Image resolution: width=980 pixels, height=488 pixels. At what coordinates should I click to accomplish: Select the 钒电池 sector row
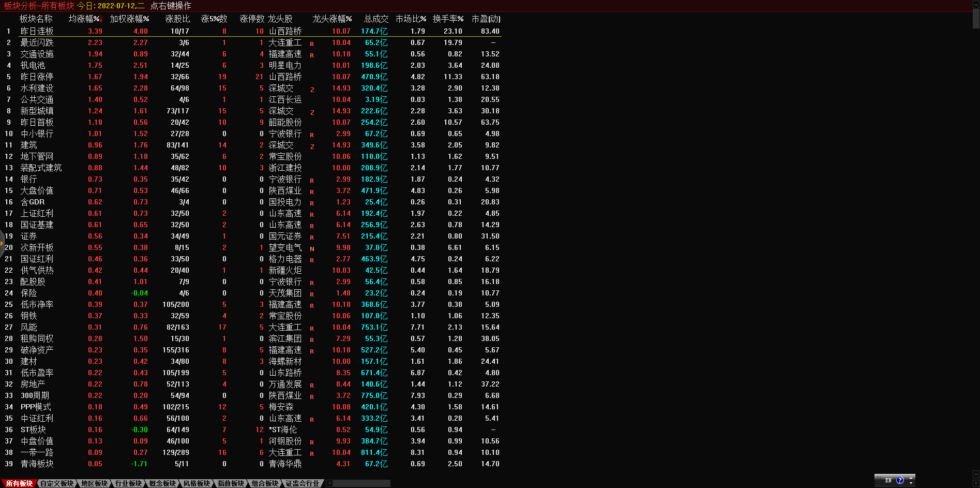(33, 65)
